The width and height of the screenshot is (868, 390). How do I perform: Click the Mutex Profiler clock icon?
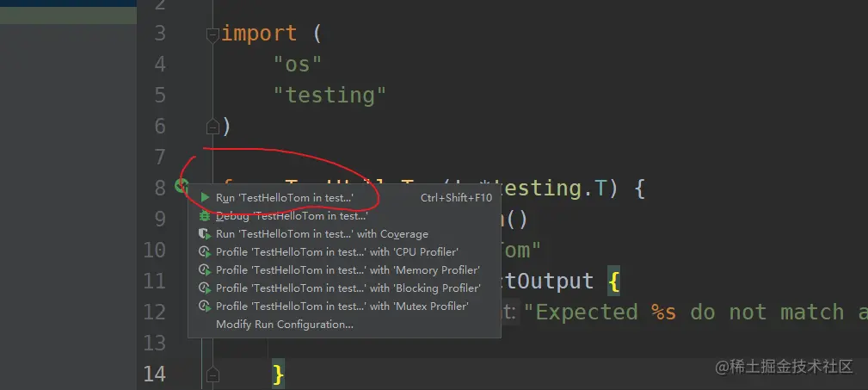(205, 306)
